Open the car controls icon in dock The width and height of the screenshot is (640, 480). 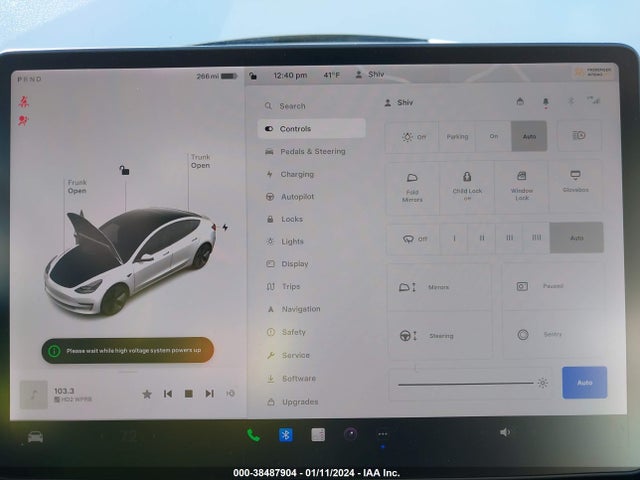[x=36, y=437]
